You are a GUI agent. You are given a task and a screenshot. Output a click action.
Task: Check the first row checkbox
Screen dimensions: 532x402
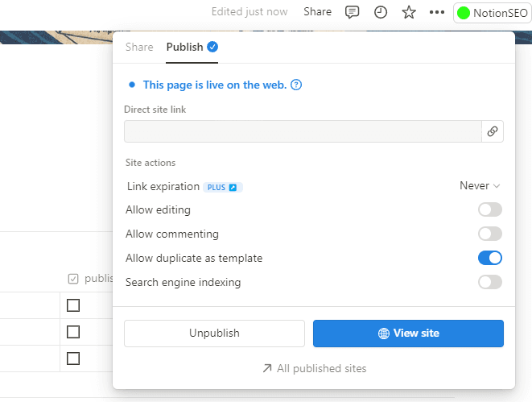click(73, 305)
